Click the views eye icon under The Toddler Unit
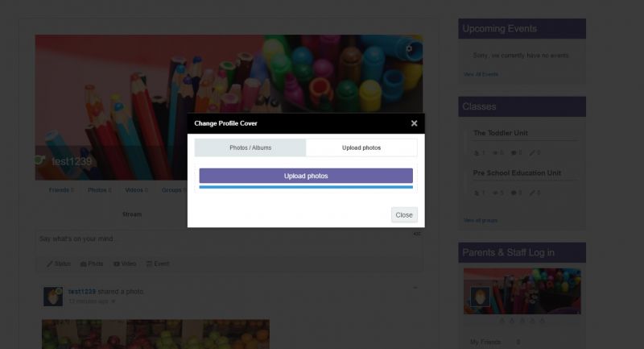Image resolution: width=644 pixels, height=349 pixels. 495,153
